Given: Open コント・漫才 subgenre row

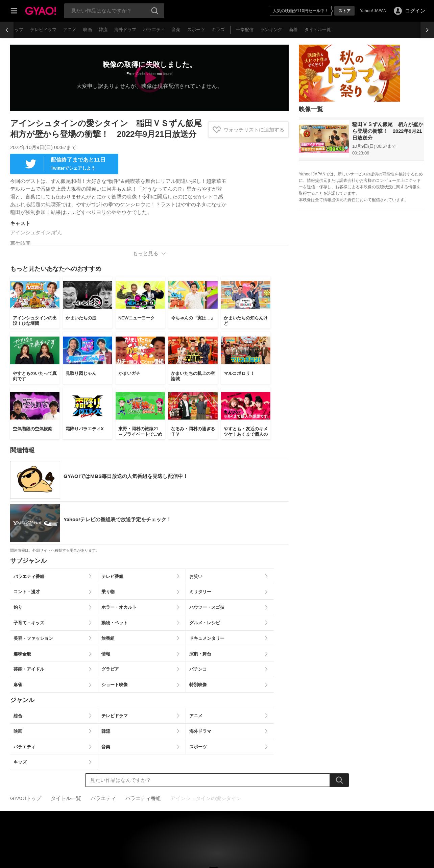Looking at the screenshot, I should coord(54,592).
